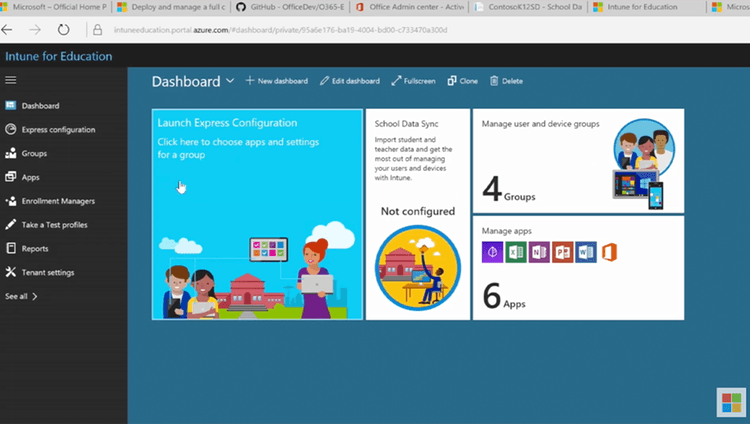This screenshot has width=750, height=424.
Task: Expand the Dashboard title dropdown chevron
Action: coord(231,81)
